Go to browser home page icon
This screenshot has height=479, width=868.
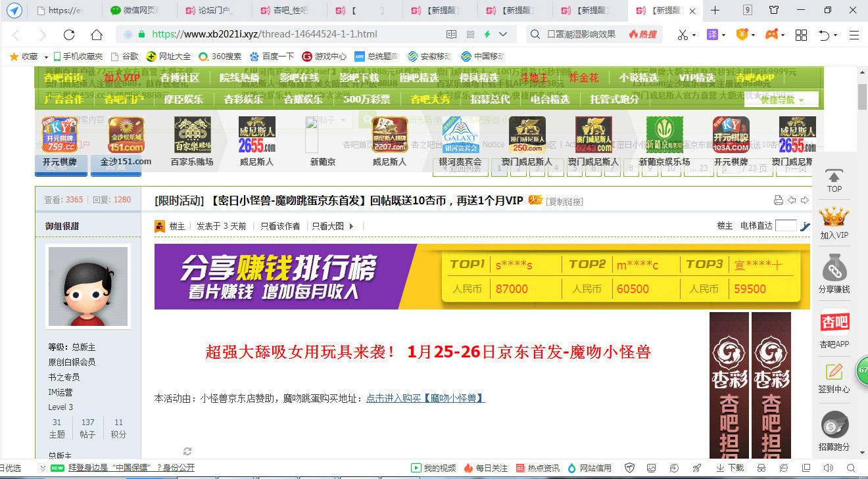97,35
